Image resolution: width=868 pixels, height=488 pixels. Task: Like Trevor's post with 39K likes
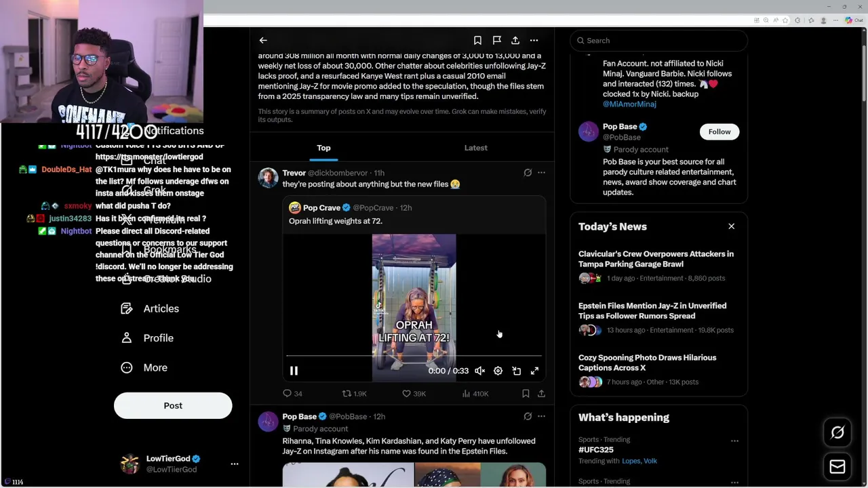pos(414,393)
